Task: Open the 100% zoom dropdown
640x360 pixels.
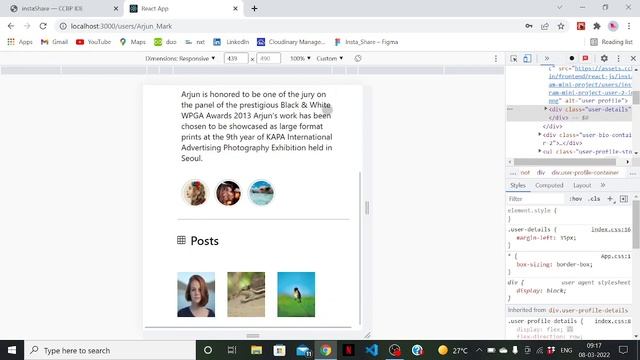Action: [x=300, y=58]
